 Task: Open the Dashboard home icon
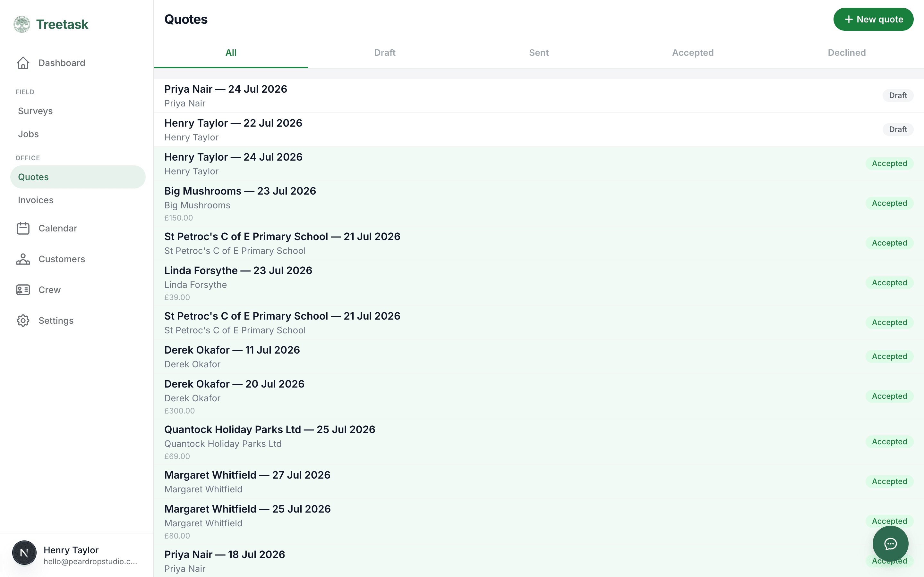coord(23,63)
